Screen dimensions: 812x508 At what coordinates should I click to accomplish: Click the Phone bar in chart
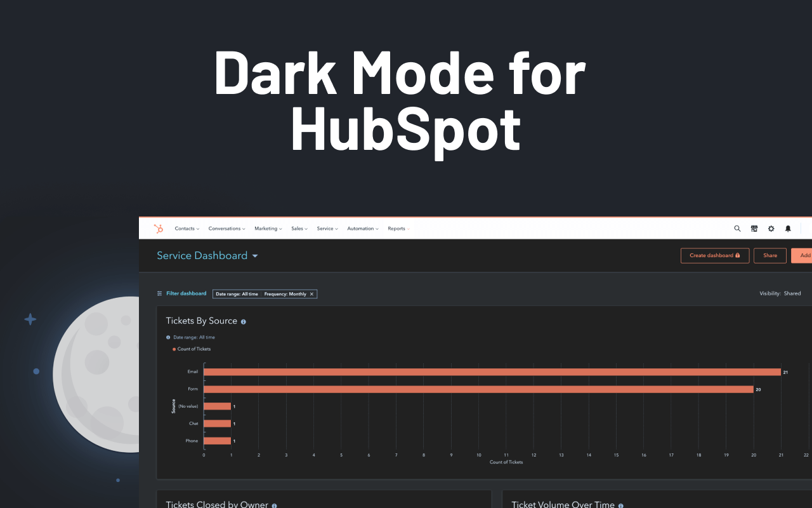(x=217, y=441)
